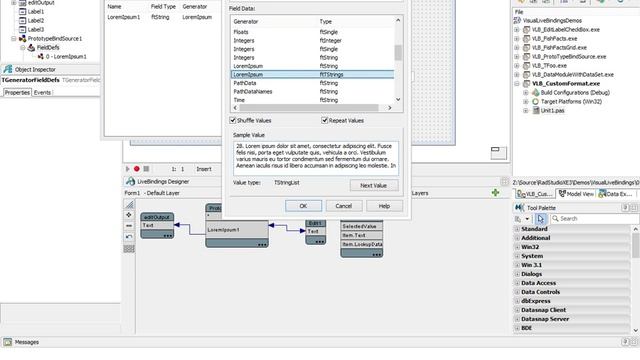
Task: Click the VisualLiveBindingsDemos project group icon
Action: [x=517, y=20]
